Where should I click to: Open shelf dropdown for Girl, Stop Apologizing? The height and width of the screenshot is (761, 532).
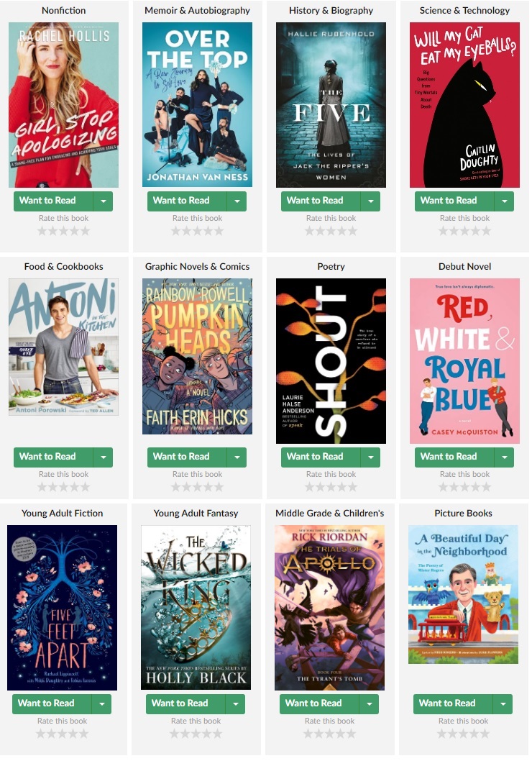coord(104,201)
